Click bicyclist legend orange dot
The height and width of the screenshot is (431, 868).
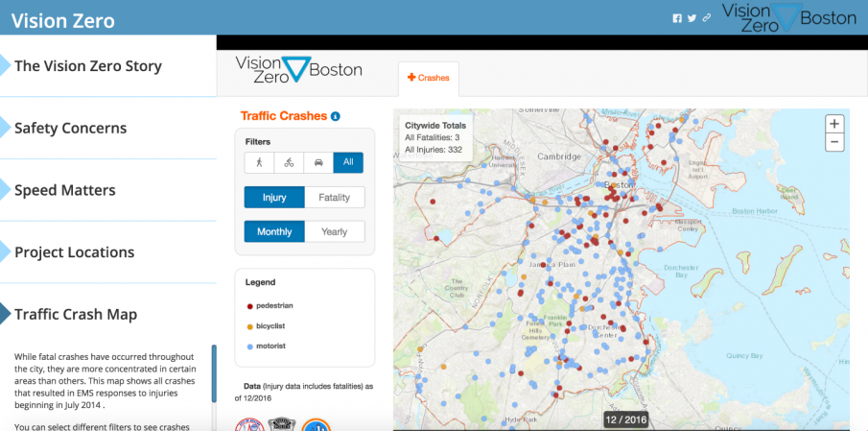pyautogui.click(x=249, y=326)
